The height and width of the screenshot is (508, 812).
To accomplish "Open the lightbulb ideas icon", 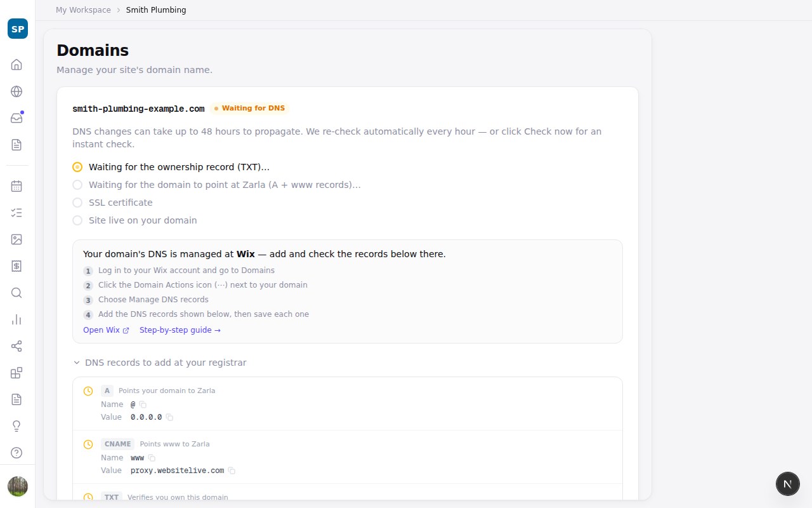I will point(16,426).
